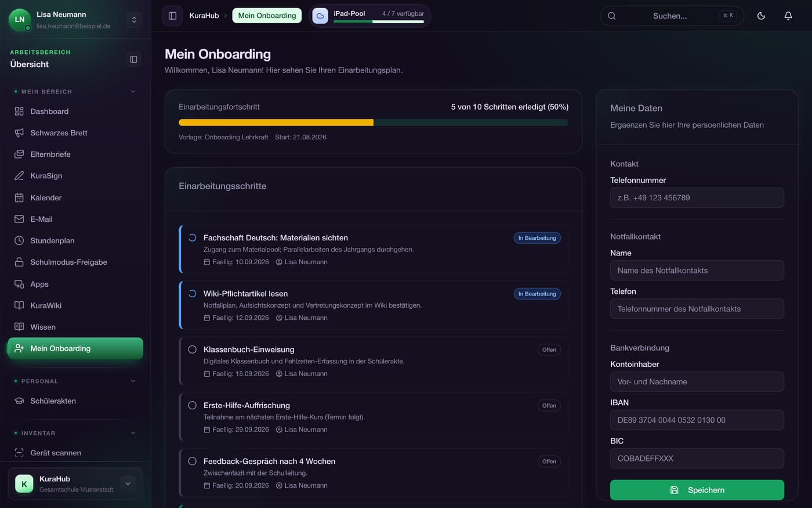Click the sidebar toggle icon in top bar
812x508 pixels.
[x=172, y=16]
